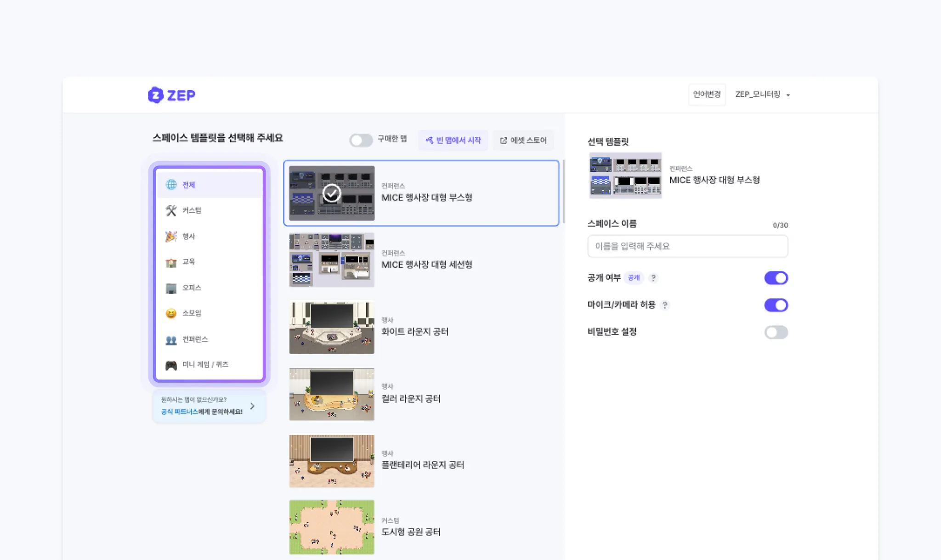Image resolution: width=941 pixels, height=560 pixels.
Task: Expand the 공식 파트너스 inquiry chevron
Action: click(x=252, y=406)
